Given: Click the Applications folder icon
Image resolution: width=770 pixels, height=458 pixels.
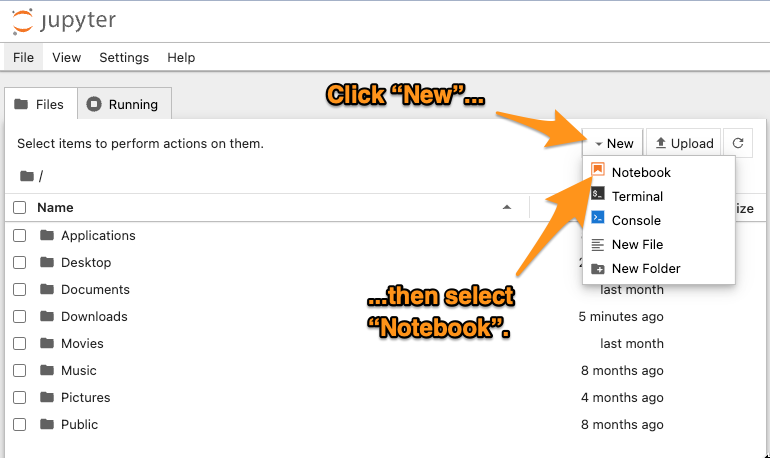Looking at the screenshot, I should click(x=47, y=235).
